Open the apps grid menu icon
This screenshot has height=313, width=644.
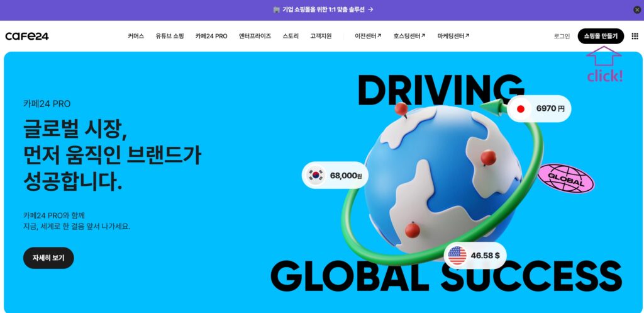(x=635, y=36)
